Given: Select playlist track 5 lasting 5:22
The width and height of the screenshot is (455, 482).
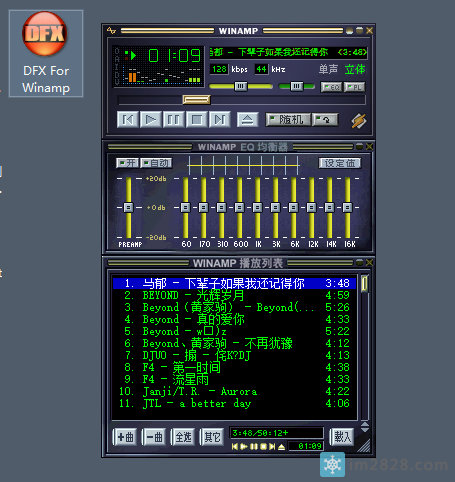Looking at the screenshot, I should pyautogui.click(x=234, y=331).
